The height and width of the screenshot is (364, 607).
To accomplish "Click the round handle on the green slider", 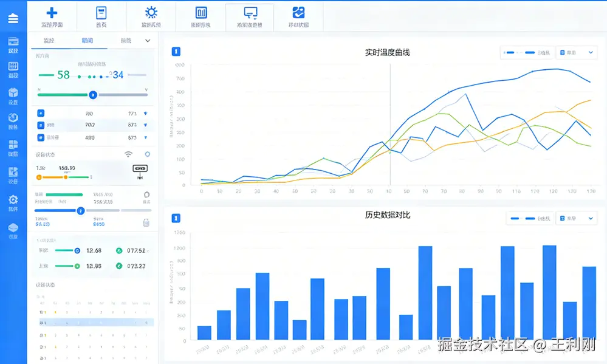I will [x=92, y=95].
